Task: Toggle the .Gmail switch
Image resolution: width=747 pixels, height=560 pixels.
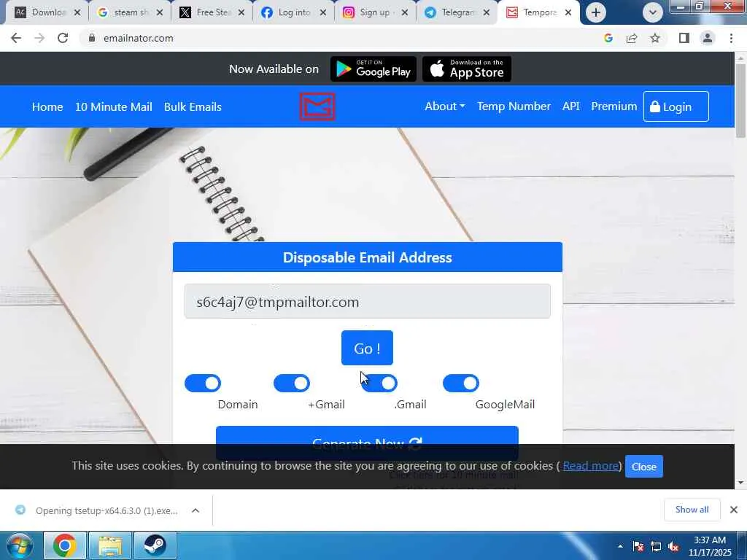Action: [x=379, y=384]
